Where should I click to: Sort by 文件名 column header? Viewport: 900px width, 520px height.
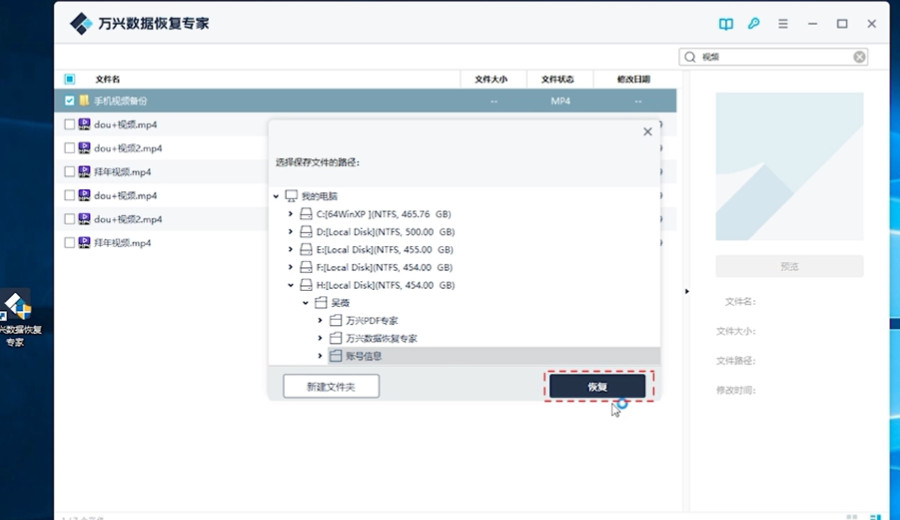coord(107,79)
